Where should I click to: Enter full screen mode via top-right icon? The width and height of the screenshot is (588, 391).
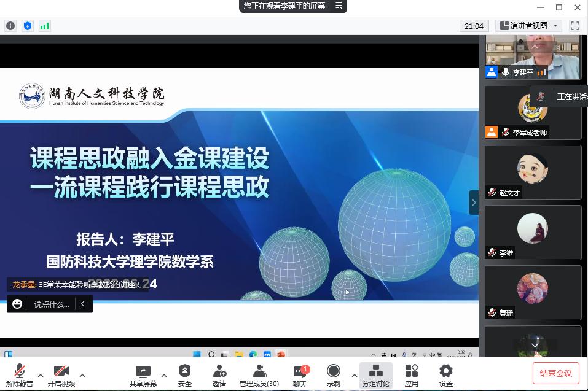pos(575,26)
